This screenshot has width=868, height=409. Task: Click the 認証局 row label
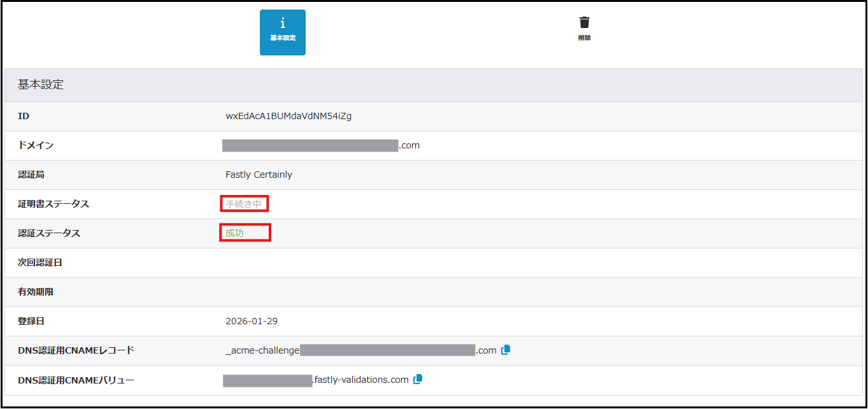point(31,175)
